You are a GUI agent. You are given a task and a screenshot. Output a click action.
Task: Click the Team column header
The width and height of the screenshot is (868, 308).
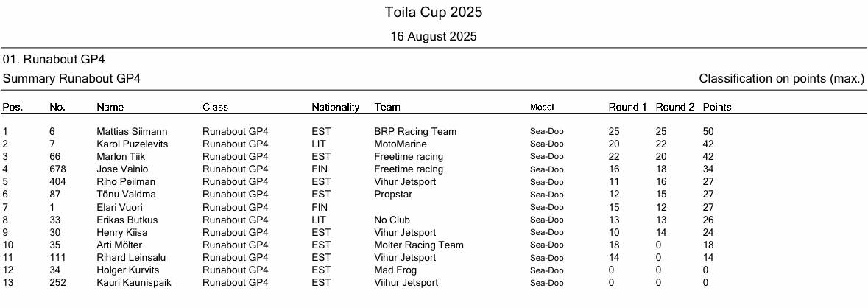point(387,108)
